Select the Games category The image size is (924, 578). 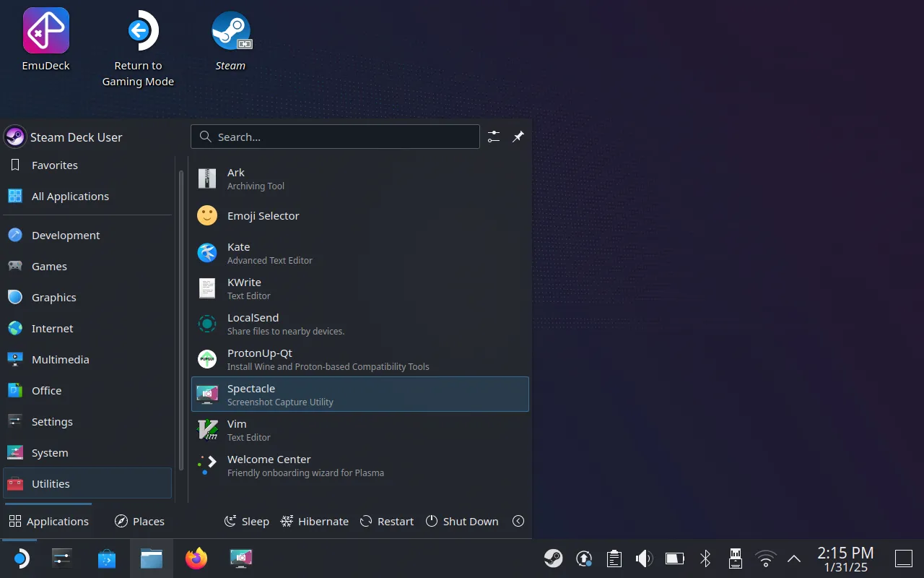point(49,267)
